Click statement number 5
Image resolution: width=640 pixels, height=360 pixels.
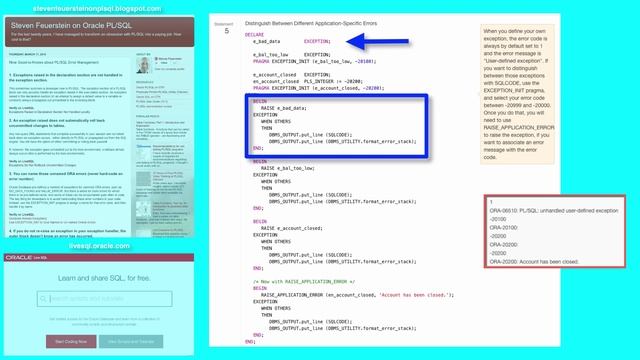tap(227, 31)
